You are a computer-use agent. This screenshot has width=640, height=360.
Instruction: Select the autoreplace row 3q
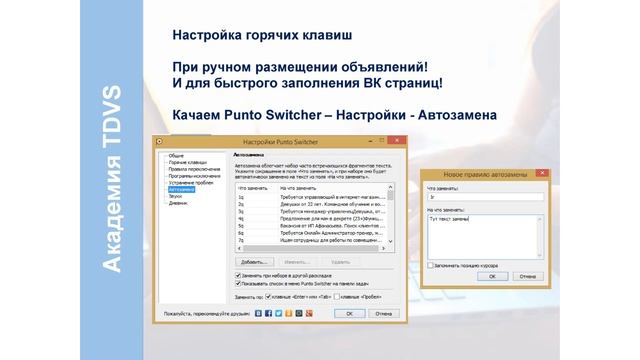tap(311, 211)
